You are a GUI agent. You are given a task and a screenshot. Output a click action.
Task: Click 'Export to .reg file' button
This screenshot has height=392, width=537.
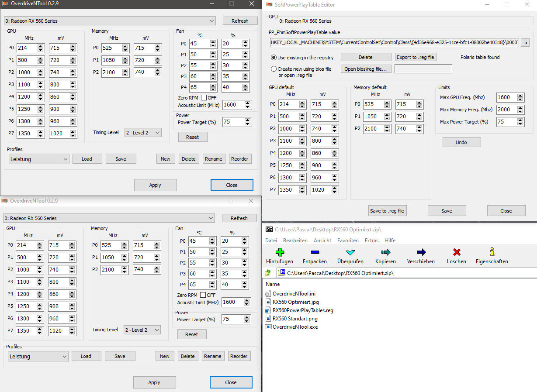[416, 57]
